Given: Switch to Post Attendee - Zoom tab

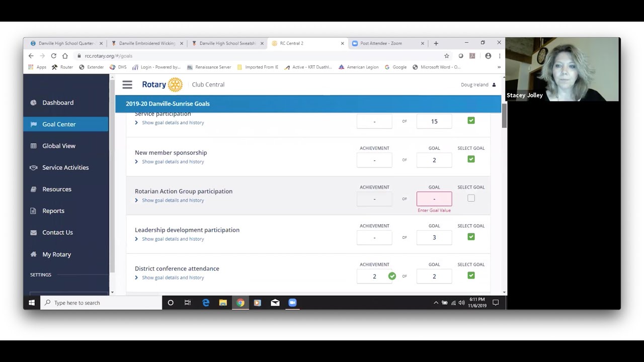Looking at the screenshot, I should (x=388, y=43).
